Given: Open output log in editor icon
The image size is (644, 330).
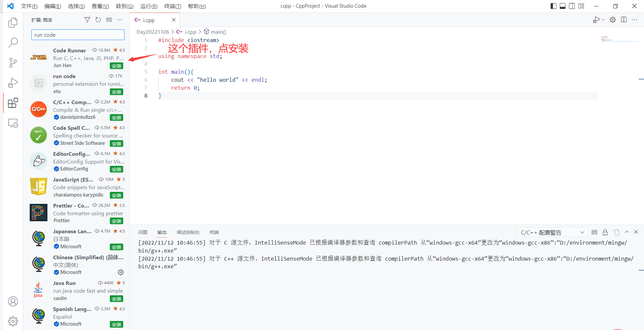Looking at the screenshot, I should [616, 232].
